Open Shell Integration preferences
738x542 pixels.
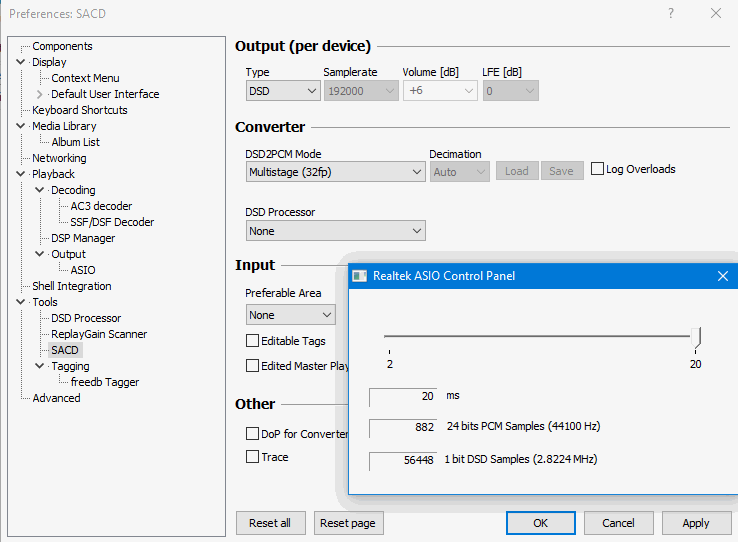point(72,286)
